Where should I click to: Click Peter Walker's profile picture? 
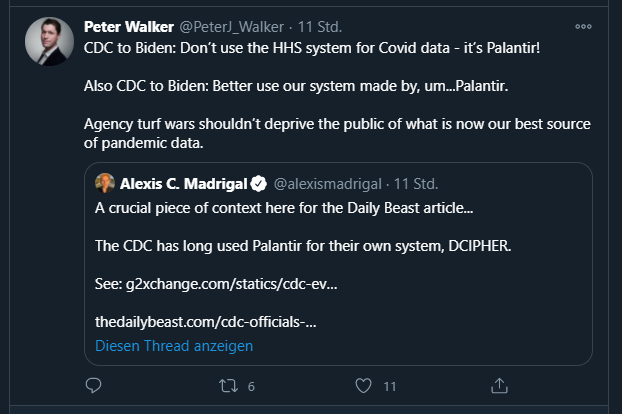coord(48,42)
